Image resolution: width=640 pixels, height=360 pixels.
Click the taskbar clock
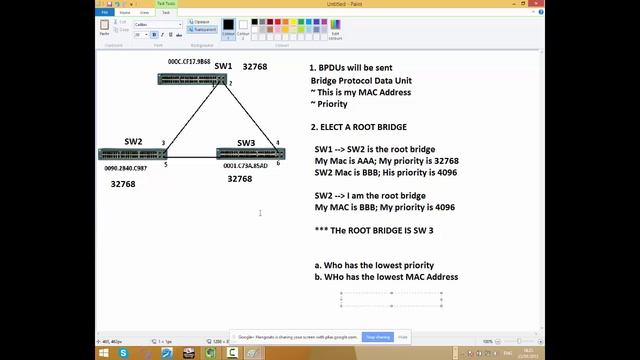pyautogui.click(x=528, y=353)
